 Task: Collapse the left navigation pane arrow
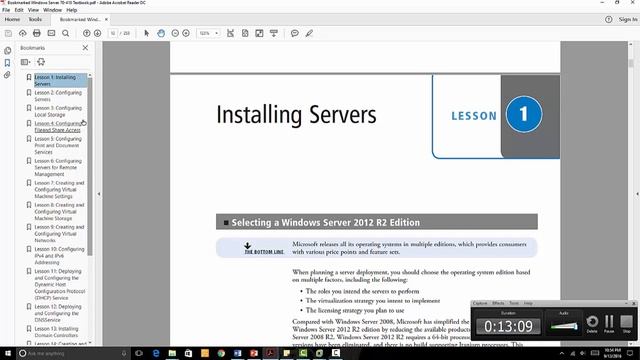(99, 194)
